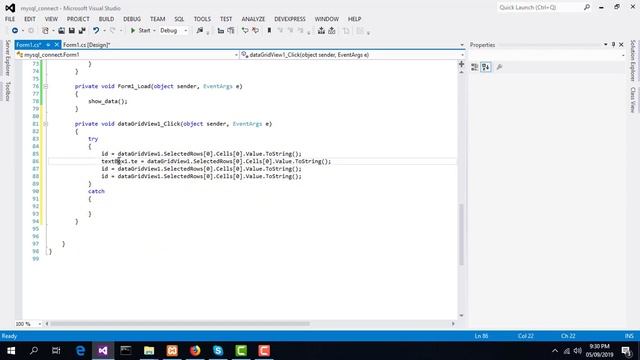Open the TOOLS menu
The height and width of the screenshot is (360, 640).
(202, 19)
